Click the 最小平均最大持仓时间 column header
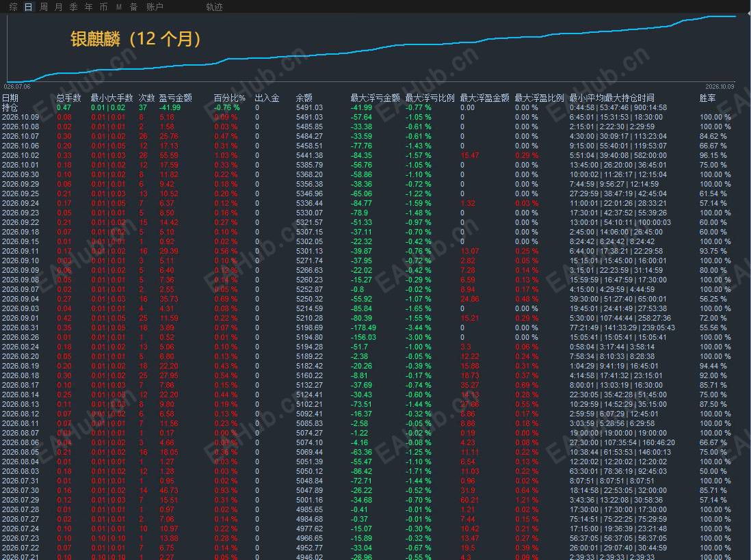751x560 pixels. [x=611, y=98]
